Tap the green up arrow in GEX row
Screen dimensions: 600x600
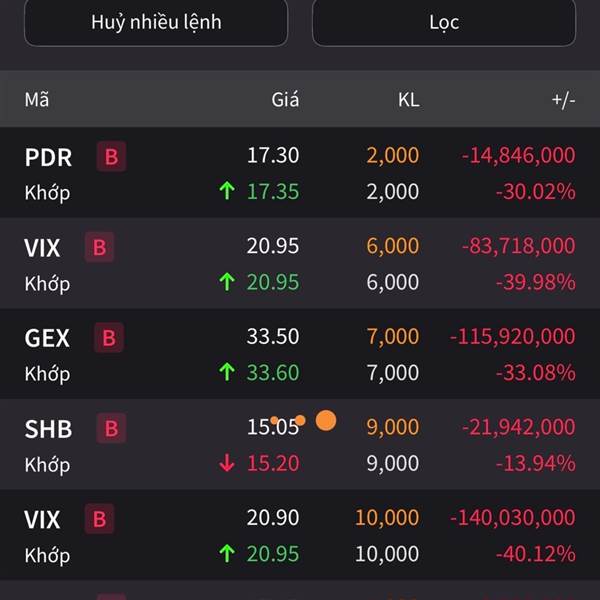[x=227, y=373]
